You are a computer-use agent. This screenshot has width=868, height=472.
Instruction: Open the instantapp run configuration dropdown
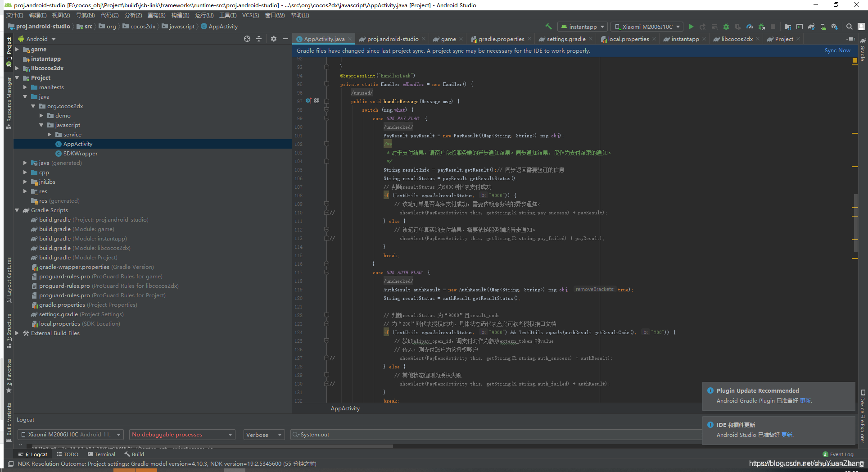tap(583, 27)
